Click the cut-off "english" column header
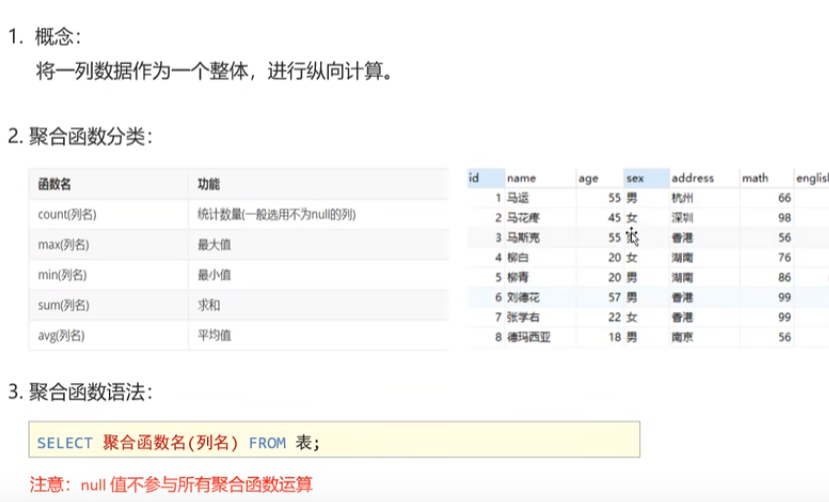This screenshot has width=829, height=502. tap(812, 179)
